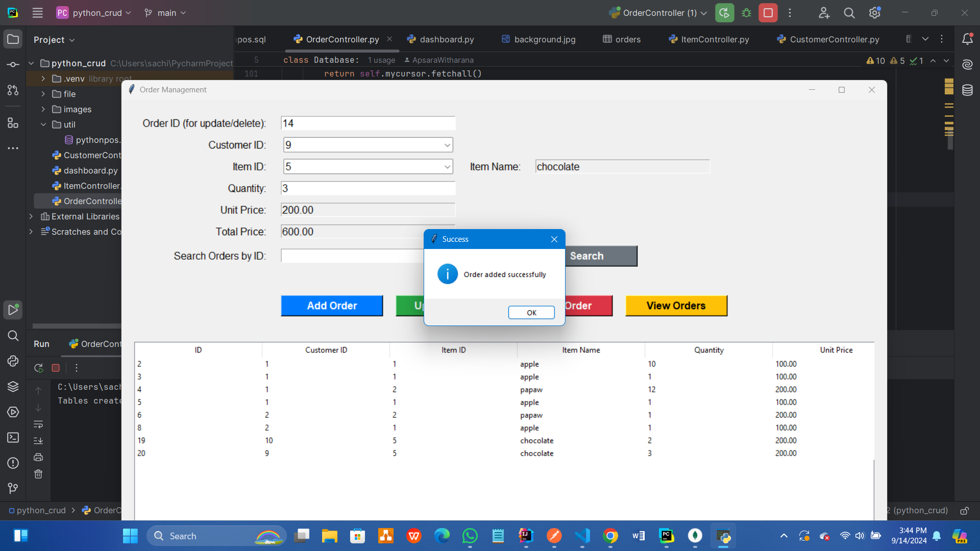Open Chrome from the taskbar

coord(610,536)
